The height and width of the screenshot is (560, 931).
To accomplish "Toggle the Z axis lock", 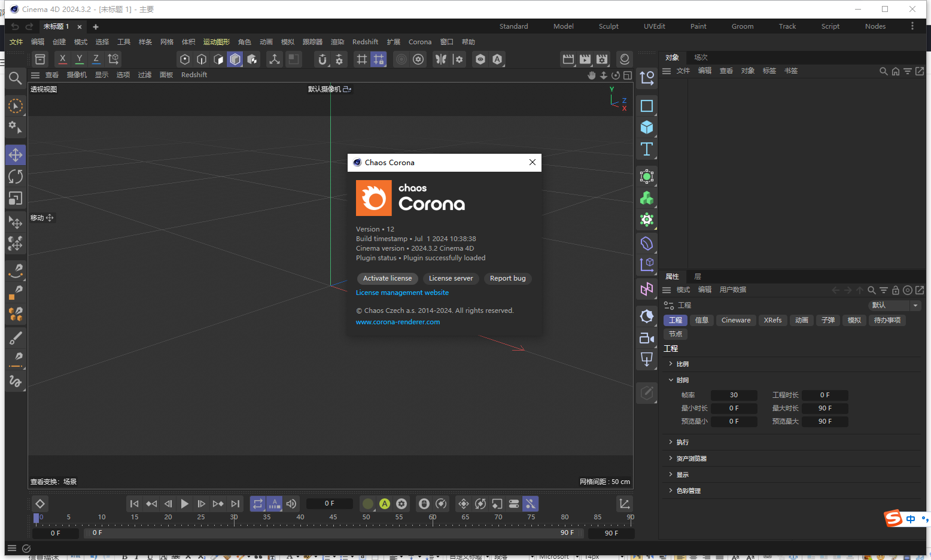I will [x=96, y=59].
